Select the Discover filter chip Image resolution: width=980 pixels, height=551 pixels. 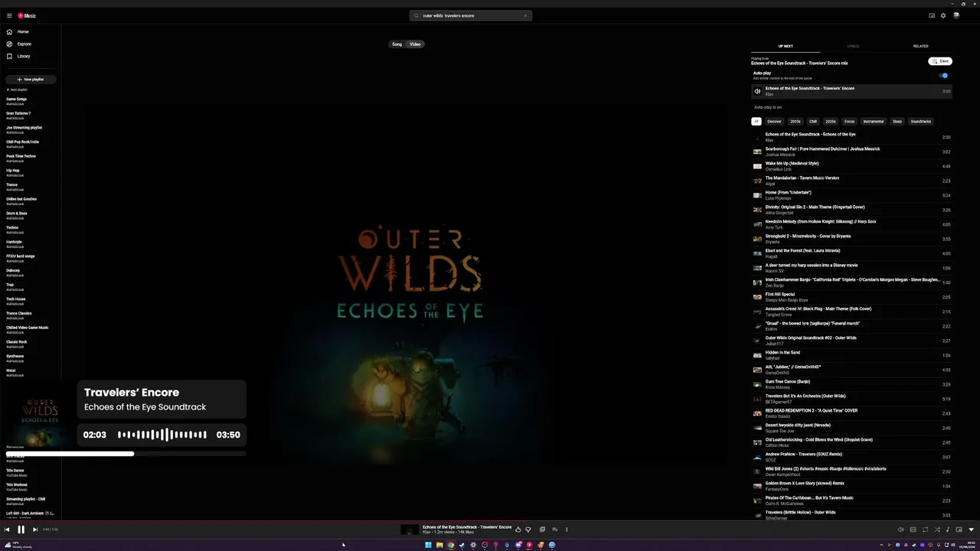[774, 122]
